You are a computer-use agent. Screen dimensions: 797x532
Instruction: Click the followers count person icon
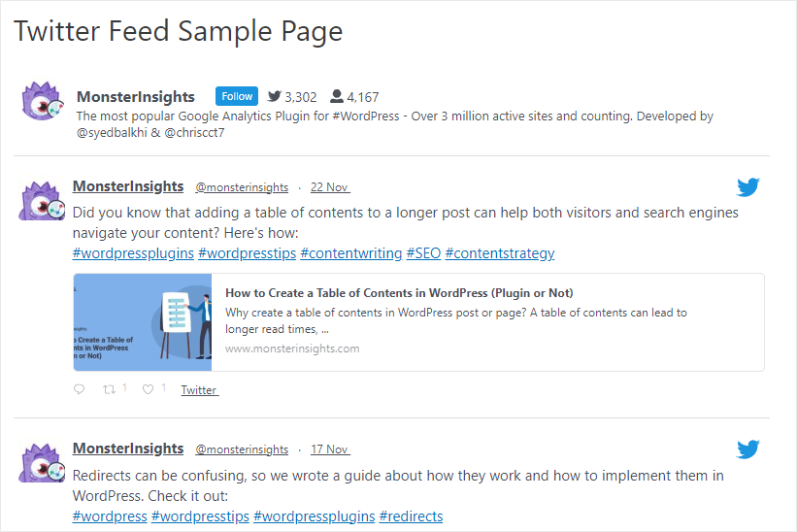pyautogui.click(x=336, y=96)
